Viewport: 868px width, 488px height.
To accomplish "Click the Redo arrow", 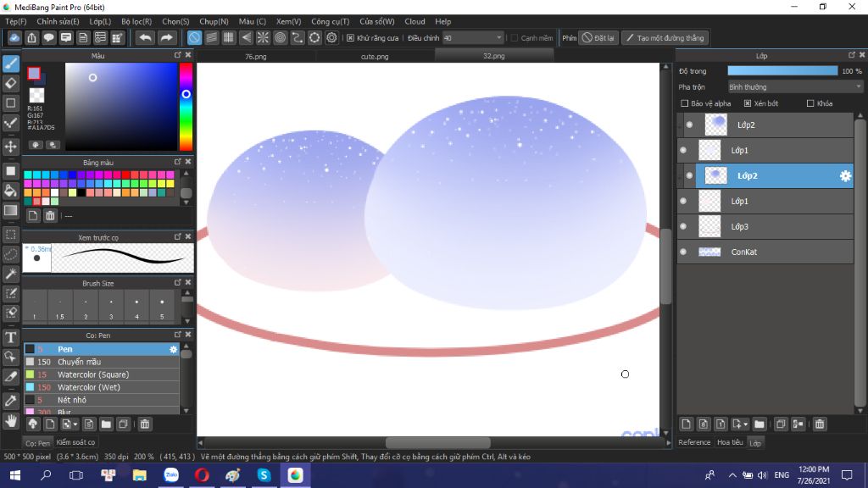I will 166,37.
